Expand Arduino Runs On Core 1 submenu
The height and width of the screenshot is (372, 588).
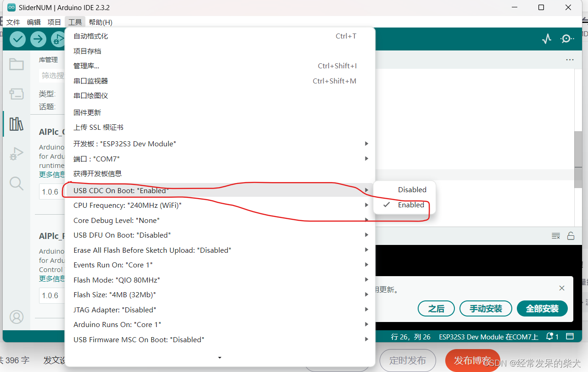point(220,324)
